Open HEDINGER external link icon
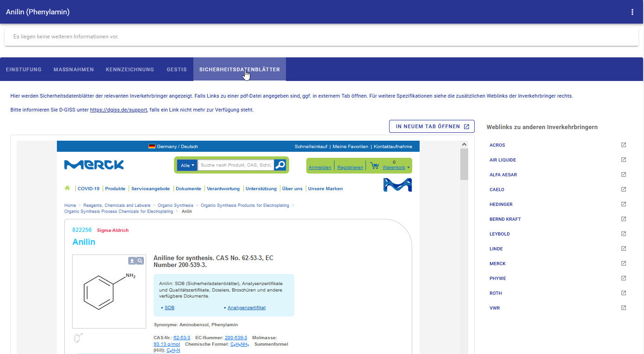Image resolution: width=644 pixels, height=354 pixels. (624, 204)
